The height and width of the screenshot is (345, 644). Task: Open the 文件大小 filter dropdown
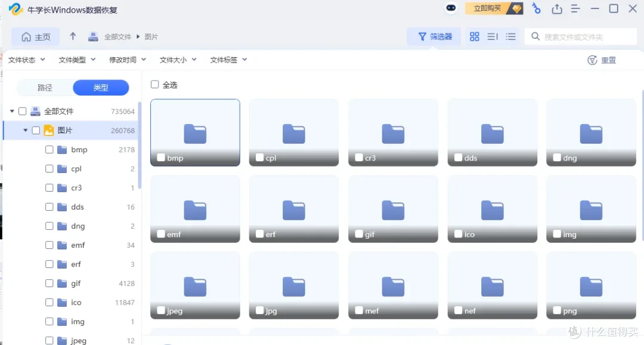pyautogui.click(x=178, y=60)
